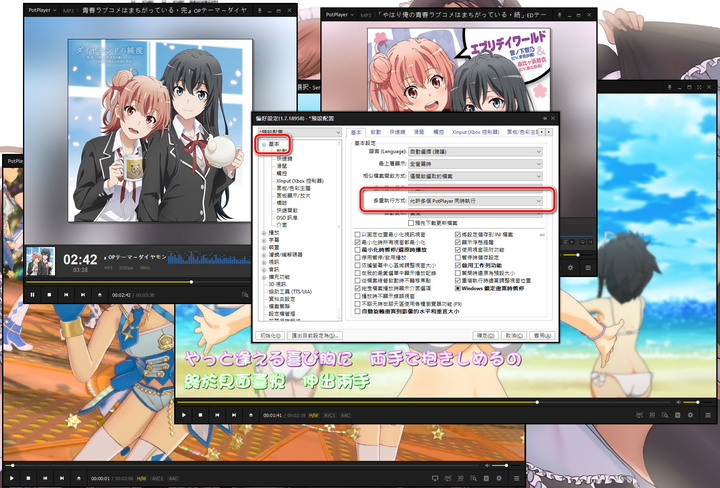This screenshot has height=488, width=720.
Task: Pause playback in the top-left audio player
Action: pyautogui.click(x=33, y=295)
